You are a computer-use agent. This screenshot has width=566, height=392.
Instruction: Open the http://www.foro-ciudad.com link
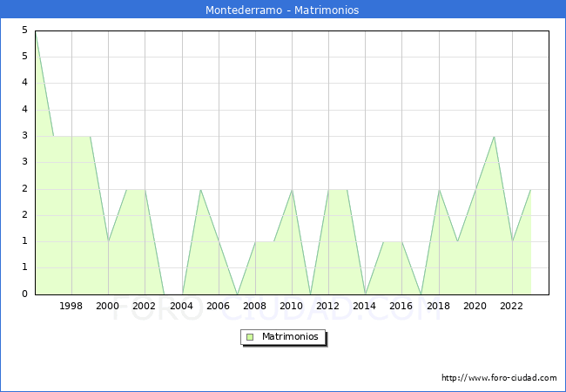click(x=499, y=378)
